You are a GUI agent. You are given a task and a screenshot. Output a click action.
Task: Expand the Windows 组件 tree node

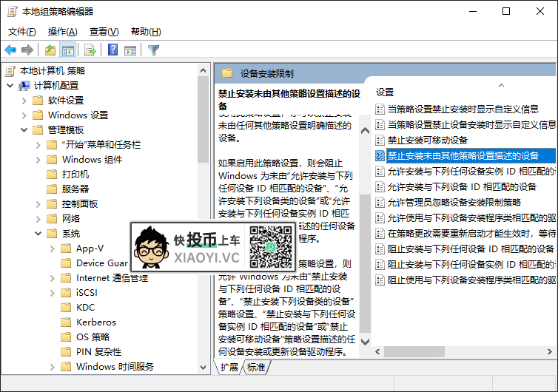38,160
